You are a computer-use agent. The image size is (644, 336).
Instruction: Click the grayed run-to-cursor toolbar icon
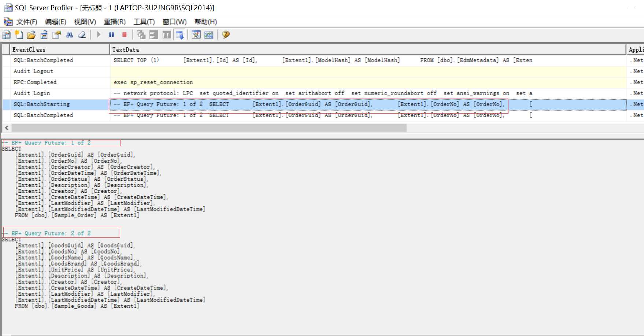pos(167,35)
